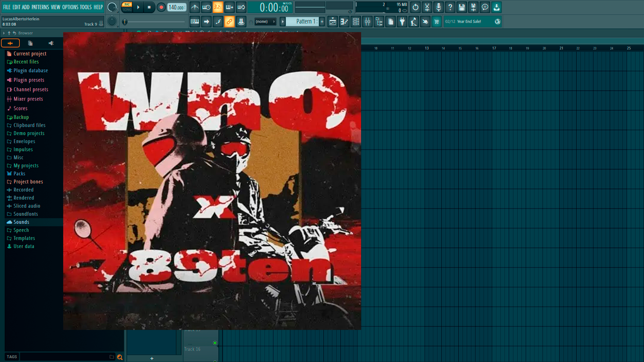Click the search magnifier beside TAGS
Image resolution: width=644 pixels, height=362 pixels.
pyautogui.click(x=120, y=357)
